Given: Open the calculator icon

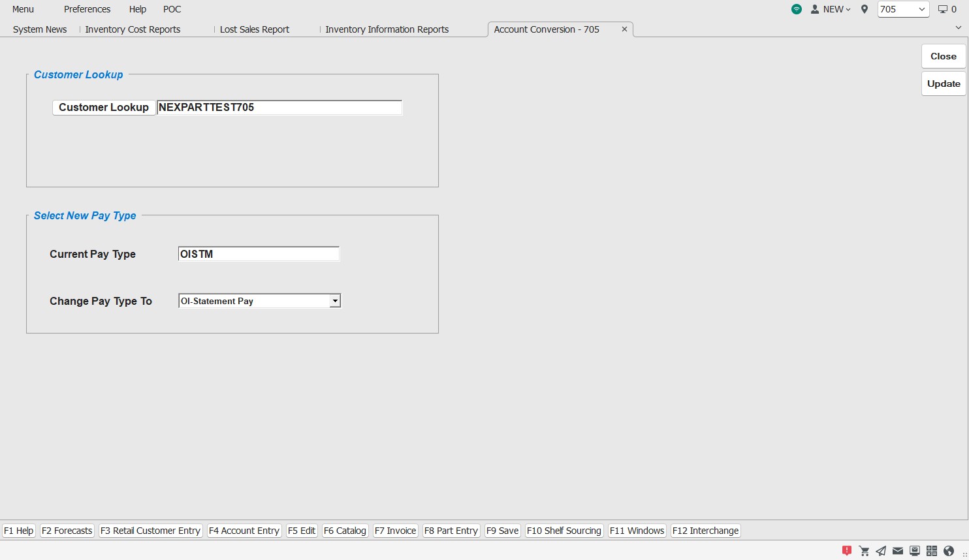Looking at the screenshot, I should click(x=932, y=551).
